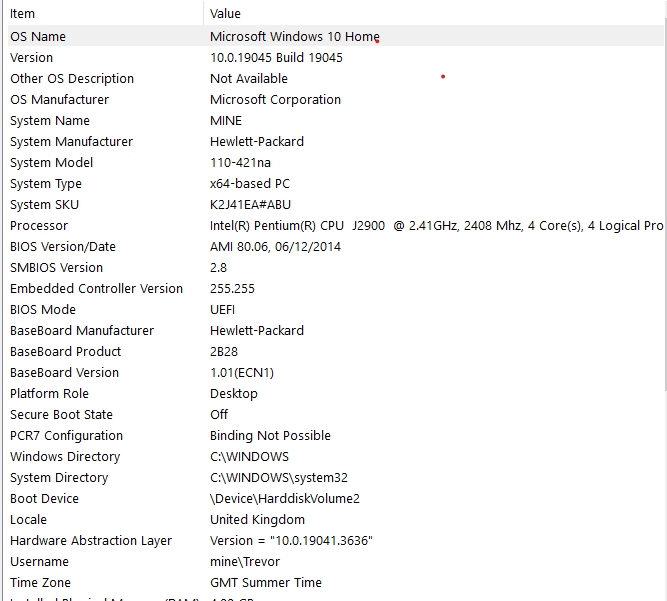Click the 2.8 SMBIOS value
This screenshot has width=667, height=601.
coord(218,268)
